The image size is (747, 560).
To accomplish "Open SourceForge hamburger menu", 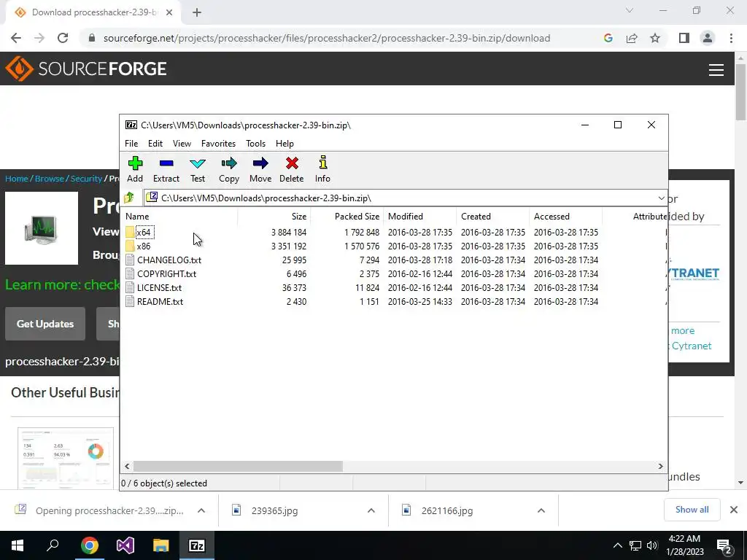I will pos(716,70).
